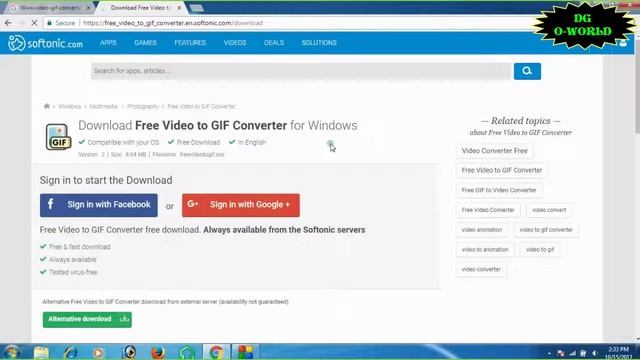The image size is (640, 360).
Task: Open the video converter topic tag
Action: (x=481, y=269)
